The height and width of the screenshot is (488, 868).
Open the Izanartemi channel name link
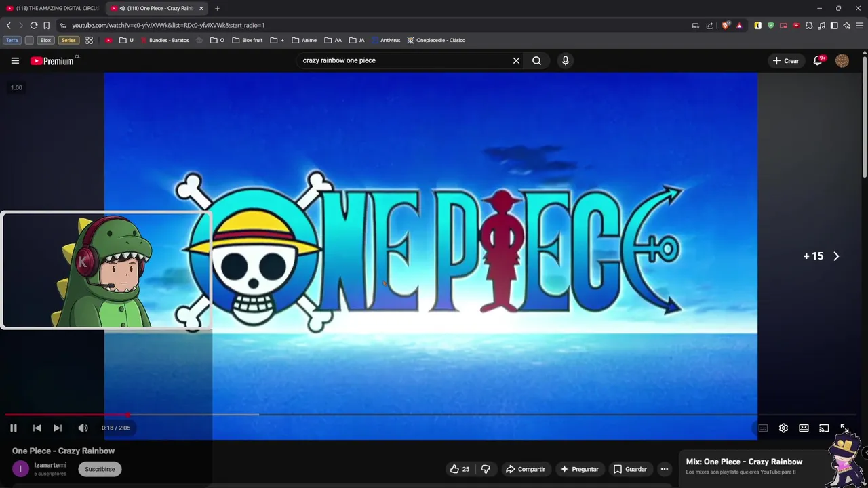[50, 465]
